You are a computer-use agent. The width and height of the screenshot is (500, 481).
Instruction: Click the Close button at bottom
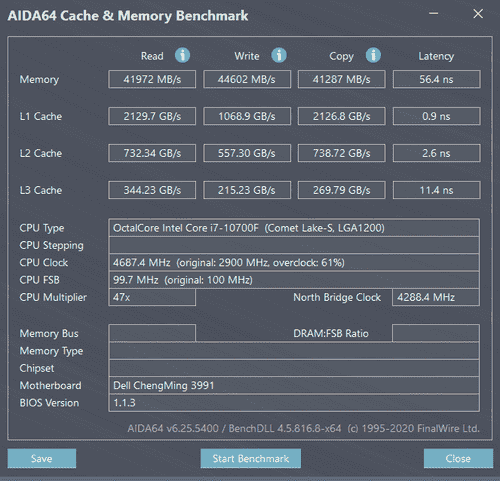(x=458, y=458)
